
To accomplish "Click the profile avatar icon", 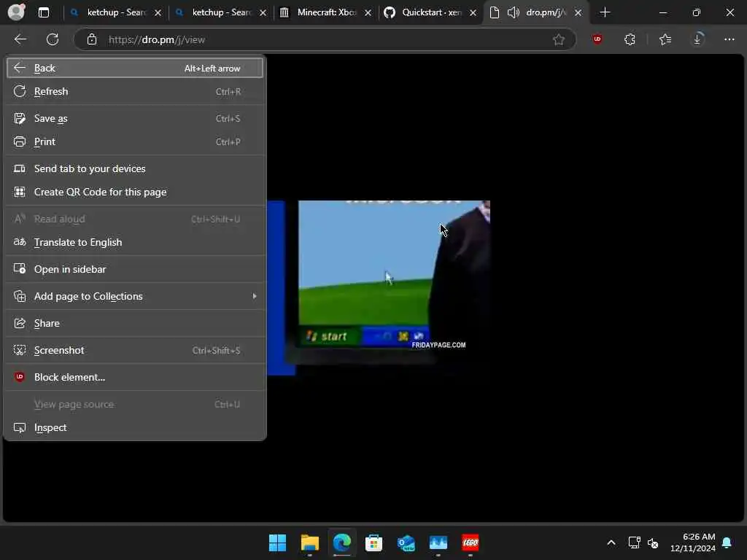I will coord(16,12).
